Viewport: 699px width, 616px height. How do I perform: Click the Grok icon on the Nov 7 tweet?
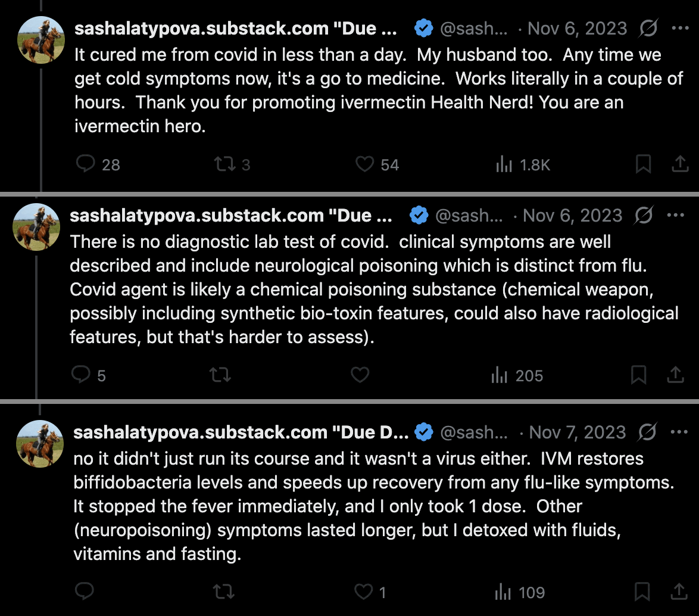click(x=647, y=432)
